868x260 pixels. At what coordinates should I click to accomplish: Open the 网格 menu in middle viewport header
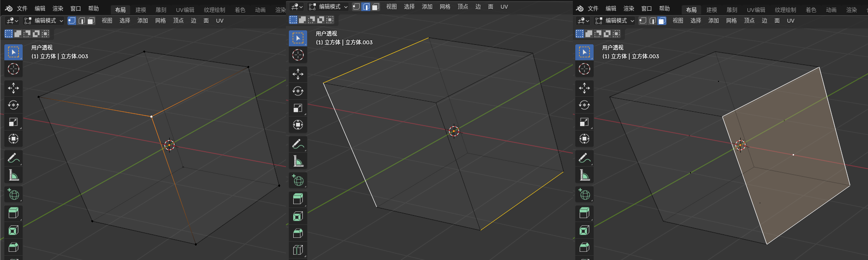point(445,7)
